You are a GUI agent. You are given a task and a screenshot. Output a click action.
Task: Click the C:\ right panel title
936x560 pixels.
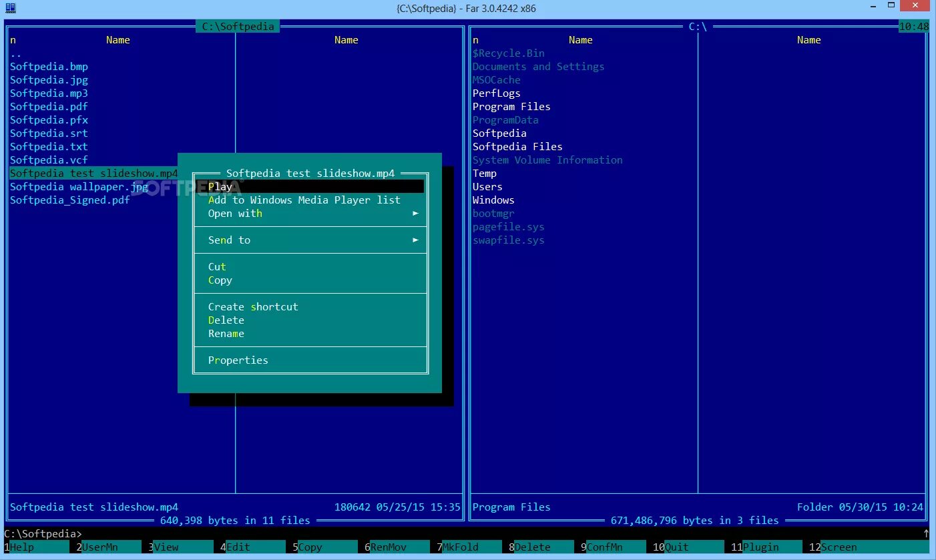[x=698, y=27]
